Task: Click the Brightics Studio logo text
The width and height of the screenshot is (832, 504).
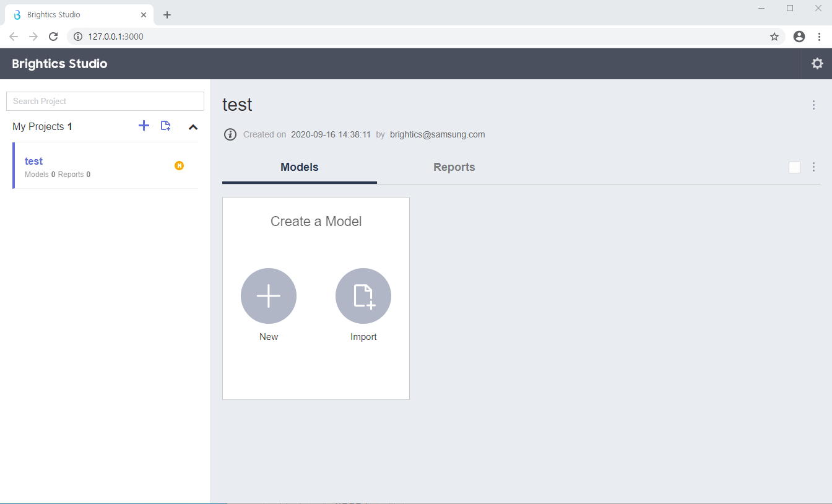Action: coord(59,64)
